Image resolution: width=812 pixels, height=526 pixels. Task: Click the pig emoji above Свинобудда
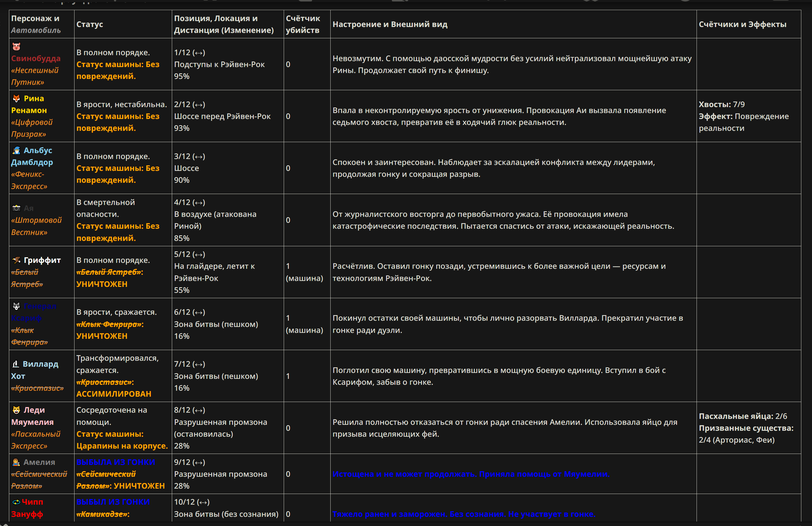point(16,46)
